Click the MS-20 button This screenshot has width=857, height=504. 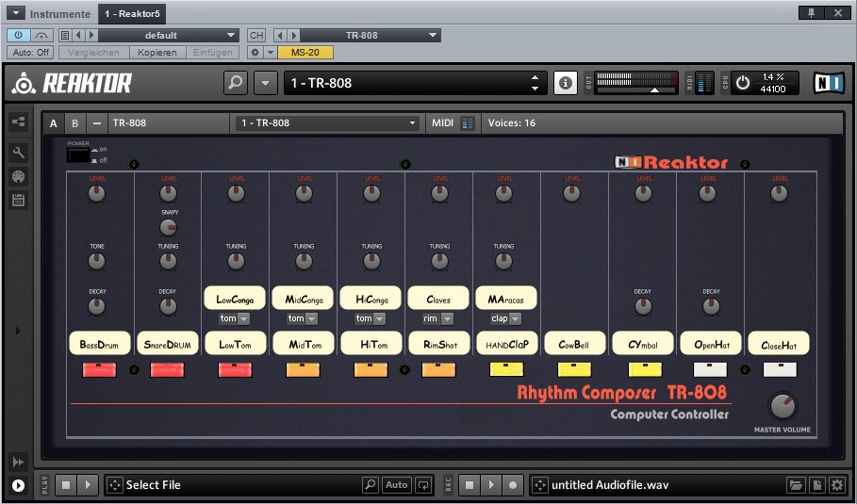305,53
